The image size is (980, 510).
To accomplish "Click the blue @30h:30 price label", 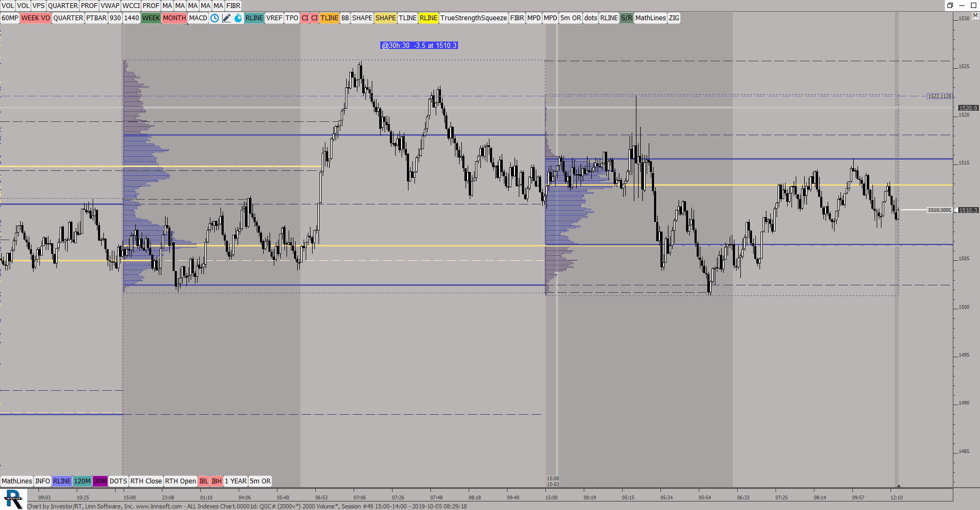I will tap(419, 46).
